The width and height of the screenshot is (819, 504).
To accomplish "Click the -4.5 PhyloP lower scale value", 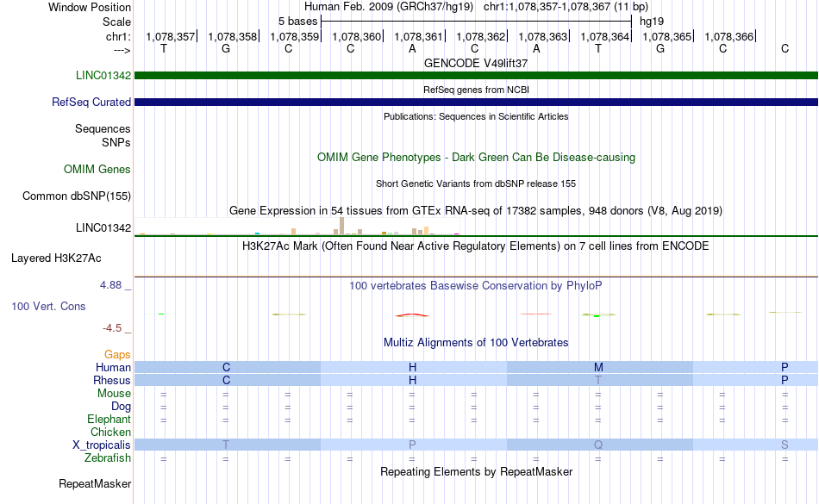I will coord(112,327).
